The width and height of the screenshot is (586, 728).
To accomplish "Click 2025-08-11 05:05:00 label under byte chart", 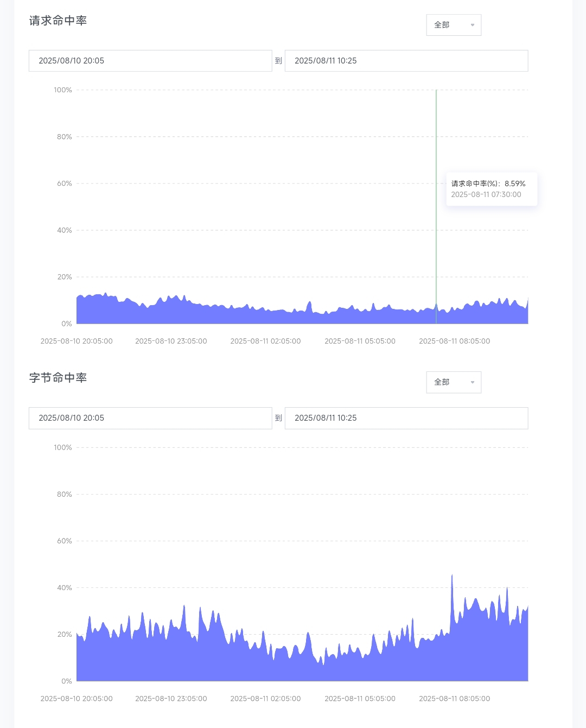I will point(360,699).
